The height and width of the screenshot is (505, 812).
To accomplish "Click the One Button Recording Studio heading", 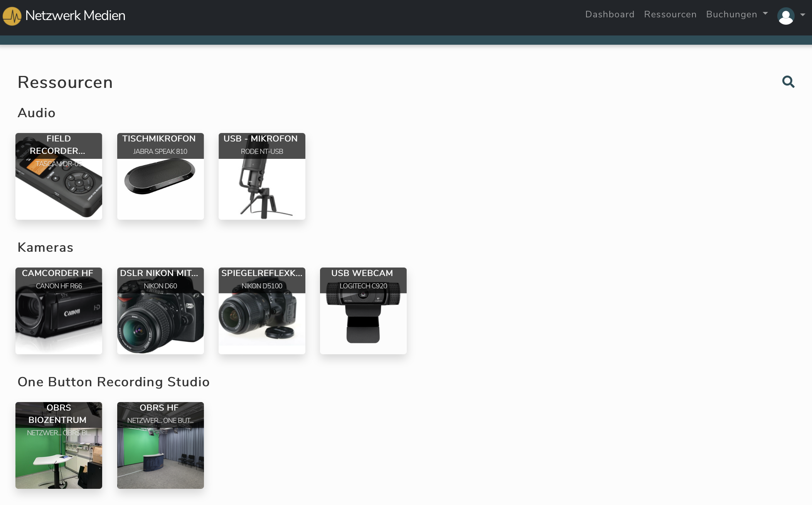I will coord(114,382).
